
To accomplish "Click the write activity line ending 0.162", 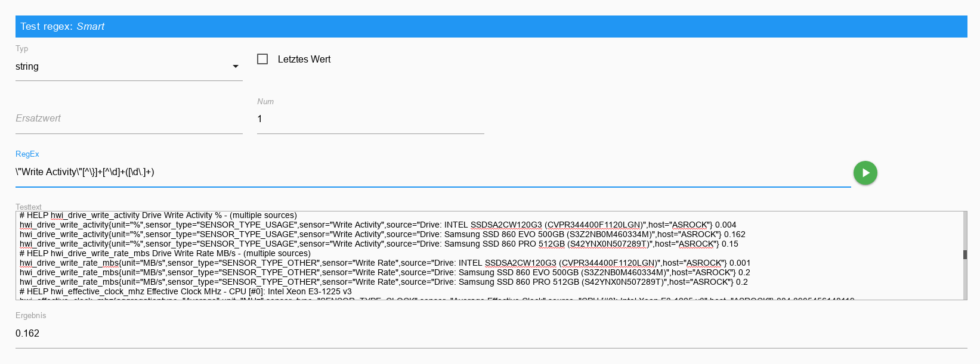I will pos(382,234).
